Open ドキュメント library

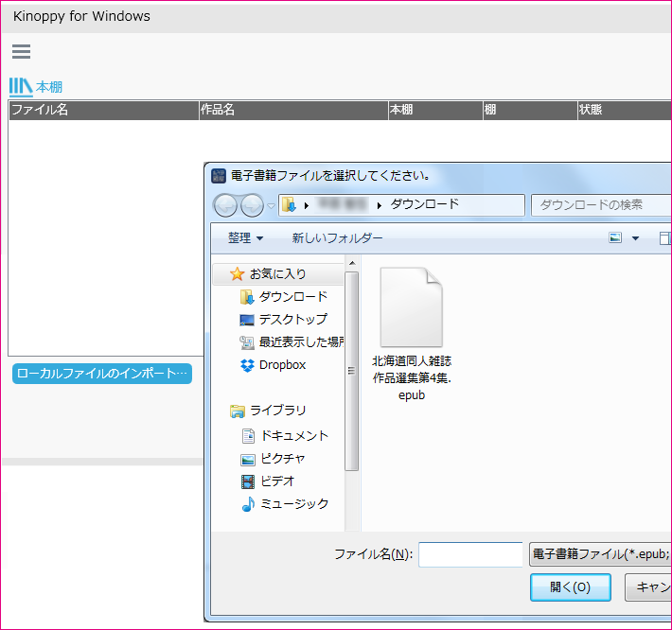point(295,435)
